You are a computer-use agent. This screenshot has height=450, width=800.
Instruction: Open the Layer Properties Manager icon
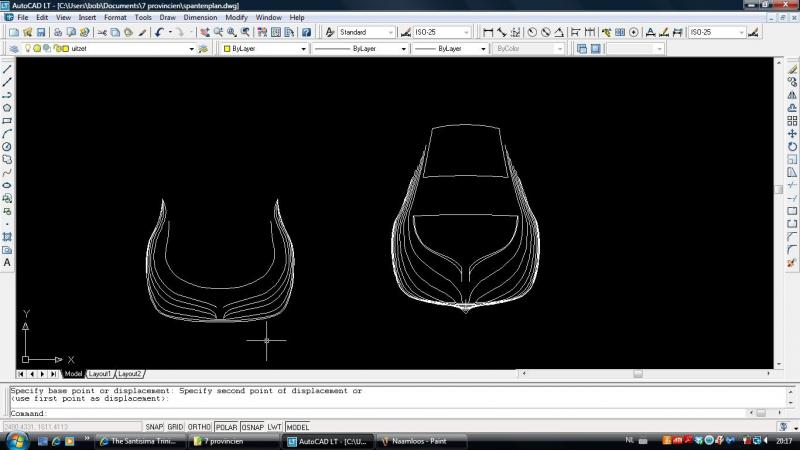click(x=14, y=48)
